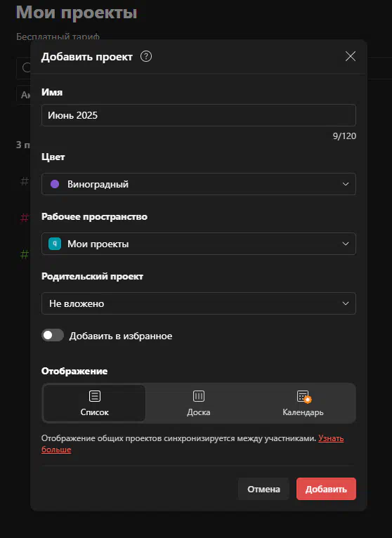This screenshot has height=538, width=392.
Task: Switch display to Доска
Action: coord(199,403)
